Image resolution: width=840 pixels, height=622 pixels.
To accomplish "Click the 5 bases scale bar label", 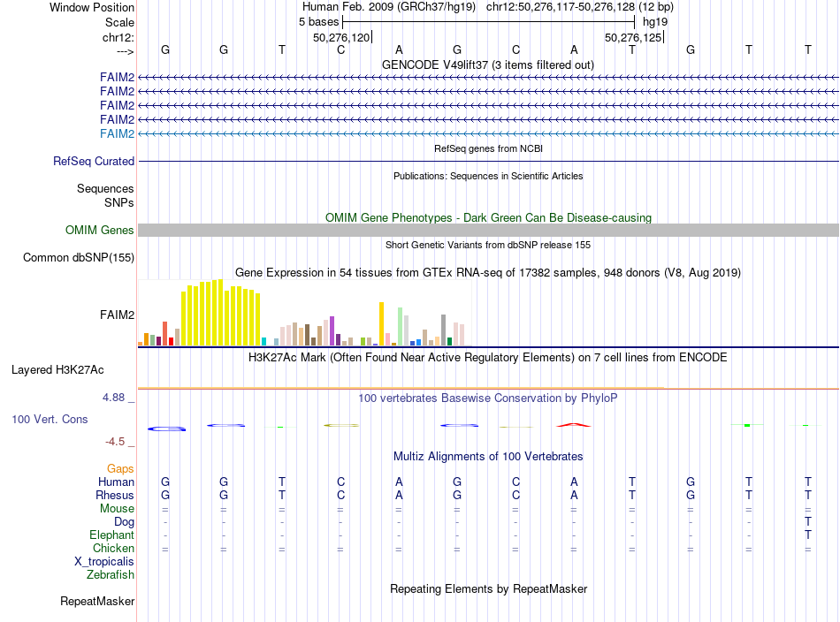I will click(318, 22).
